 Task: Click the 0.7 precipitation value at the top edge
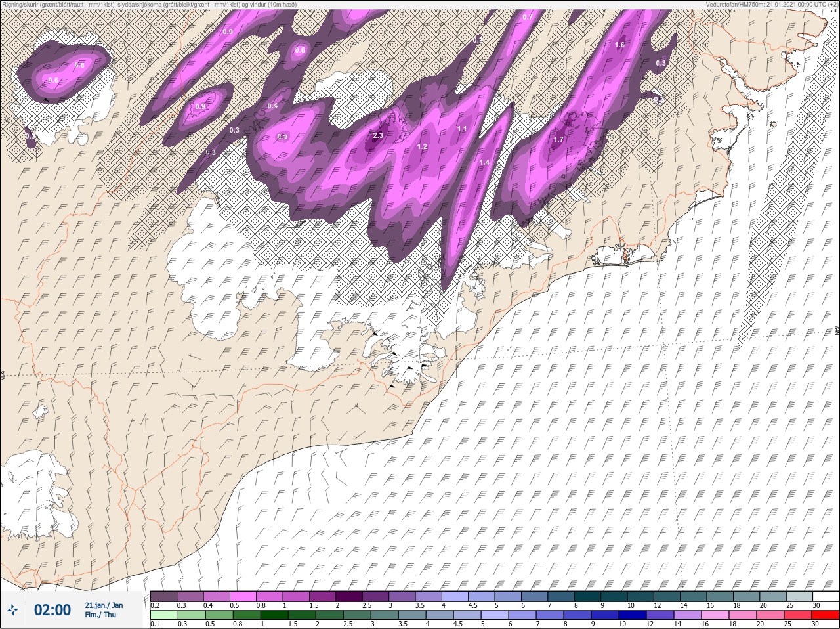pyautogui.click(x=528, y=17)
